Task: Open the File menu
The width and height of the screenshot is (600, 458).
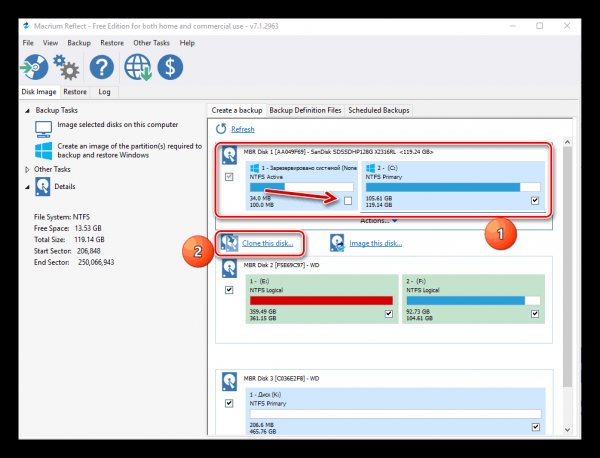Action: (x=28, y=43)
